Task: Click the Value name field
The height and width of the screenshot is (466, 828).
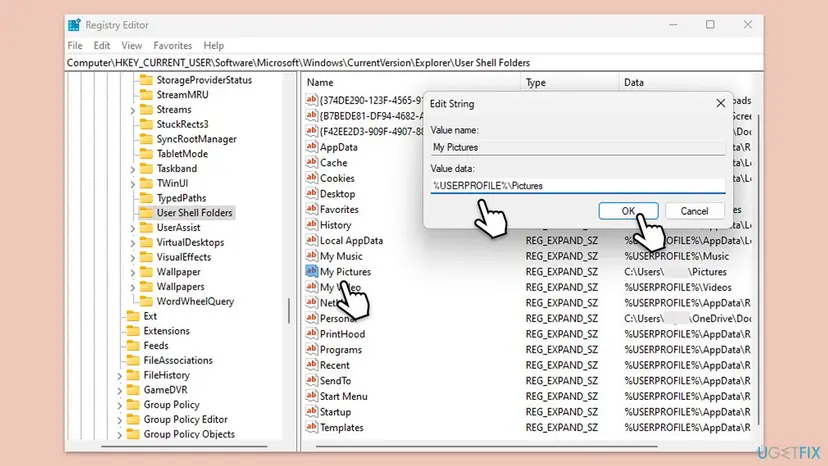Action: point(578,147)
